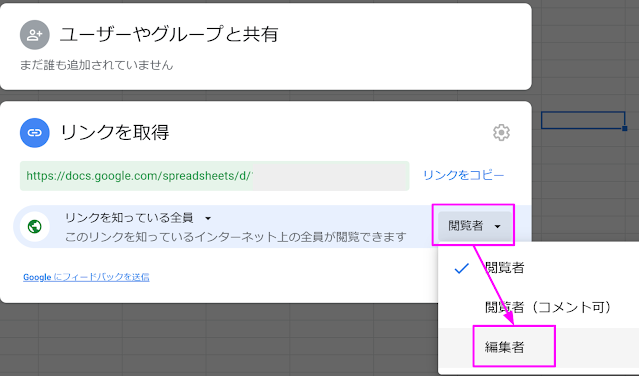This screenshot has height=376, width=639.
Task: Expand the 閲覧者 role dropdown button
Action: (475, 226)
